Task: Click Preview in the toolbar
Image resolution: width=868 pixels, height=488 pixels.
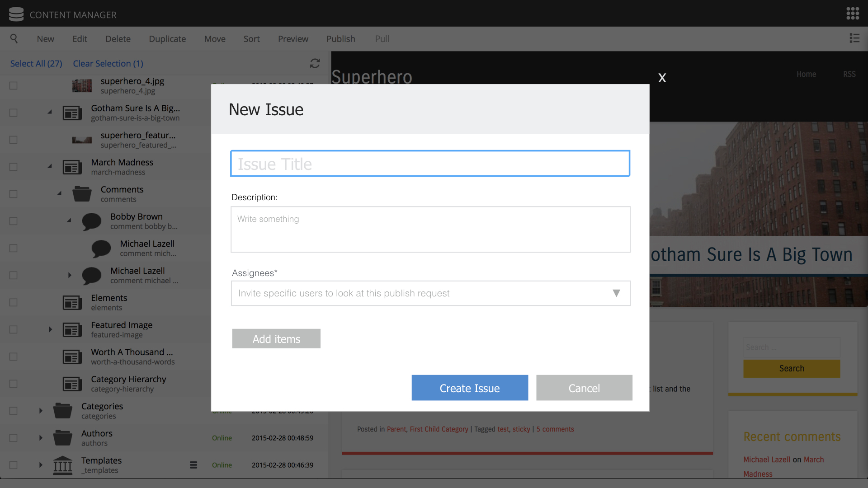Action: [x=293, y=39]
